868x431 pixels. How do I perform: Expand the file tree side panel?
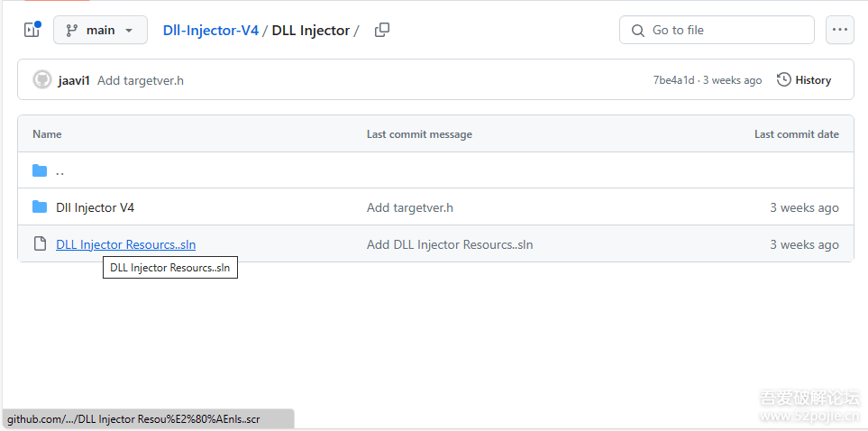[x=32, y=30]
